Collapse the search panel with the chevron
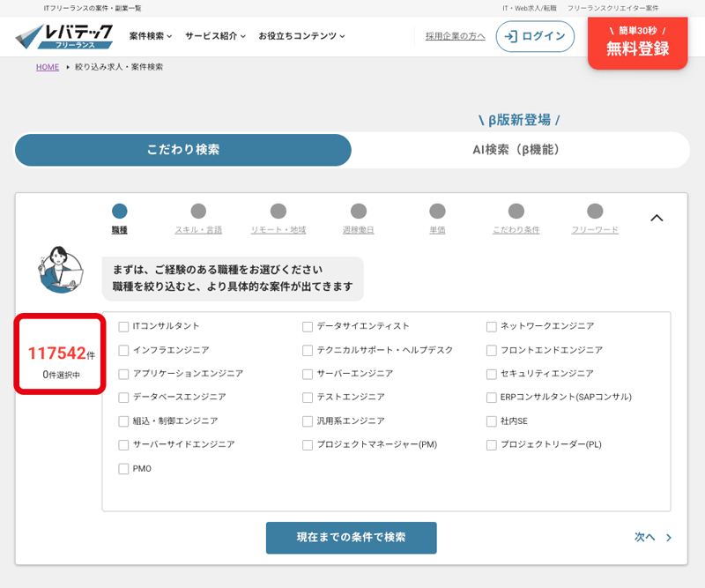 pyautogui.click(x=657, y=217)
